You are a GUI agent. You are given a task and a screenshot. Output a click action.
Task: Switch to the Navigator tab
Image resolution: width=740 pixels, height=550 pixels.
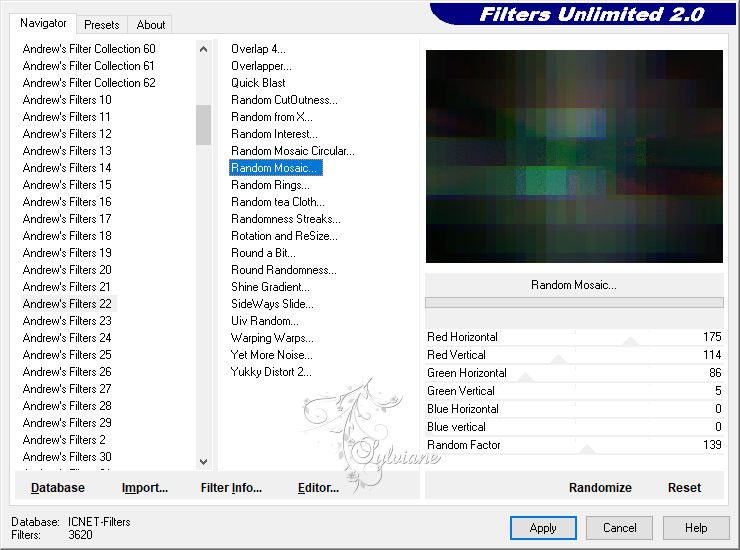tap(43, 23)
